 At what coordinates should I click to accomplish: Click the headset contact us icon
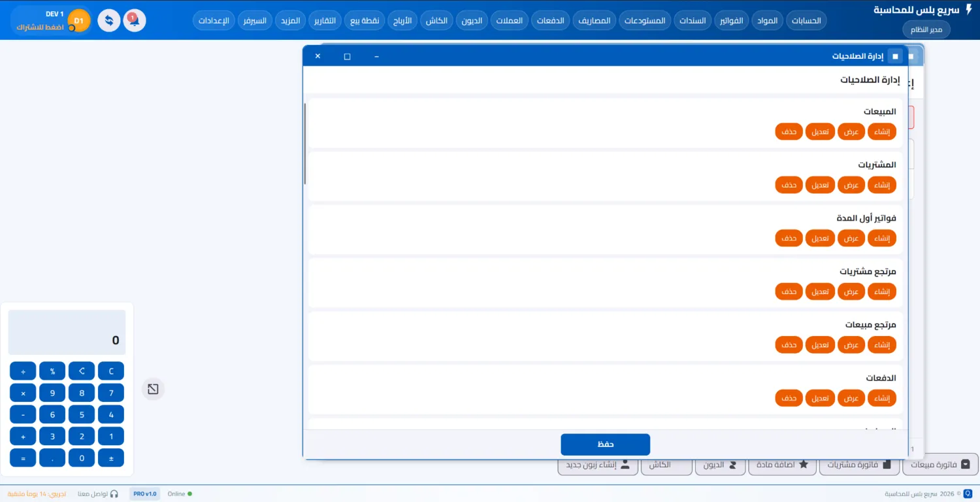coord(114,494)
